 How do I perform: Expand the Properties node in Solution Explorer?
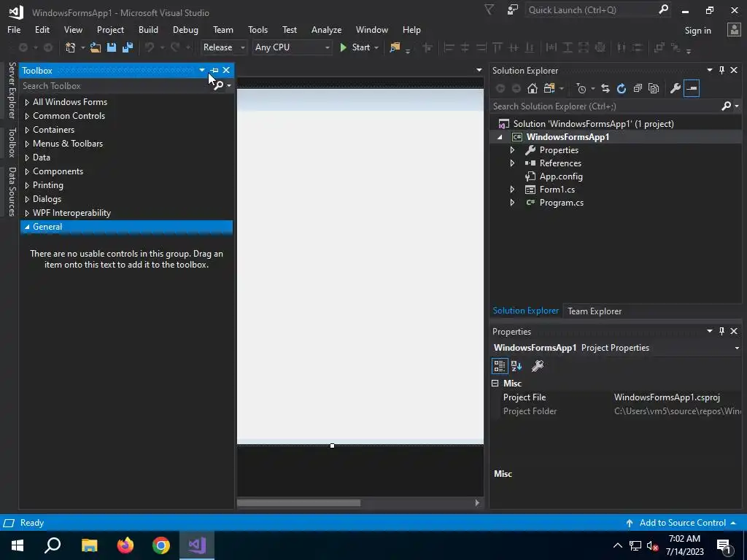pyautogui.click(x=512, y=150)
